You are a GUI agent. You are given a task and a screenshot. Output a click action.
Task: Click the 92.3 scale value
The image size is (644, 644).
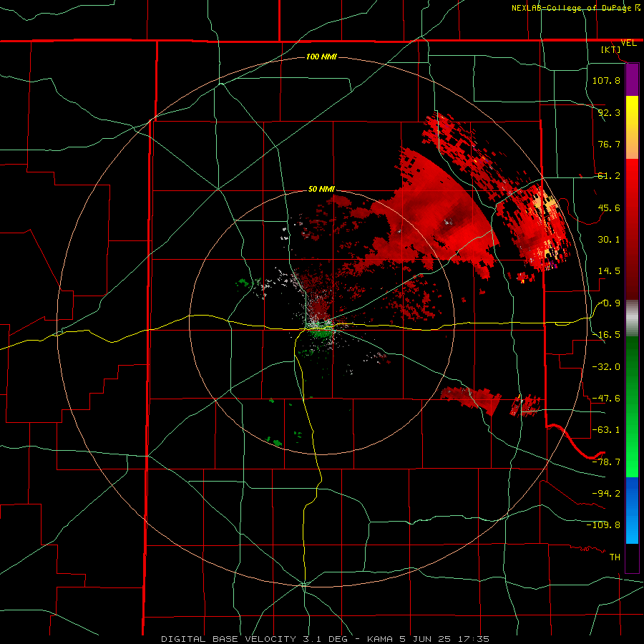point(609,112)
